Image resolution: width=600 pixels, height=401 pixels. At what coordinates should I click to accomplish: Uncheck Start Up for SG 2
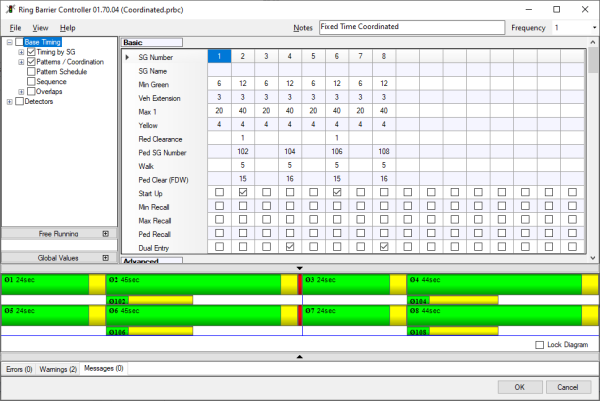tap(243, 191)
